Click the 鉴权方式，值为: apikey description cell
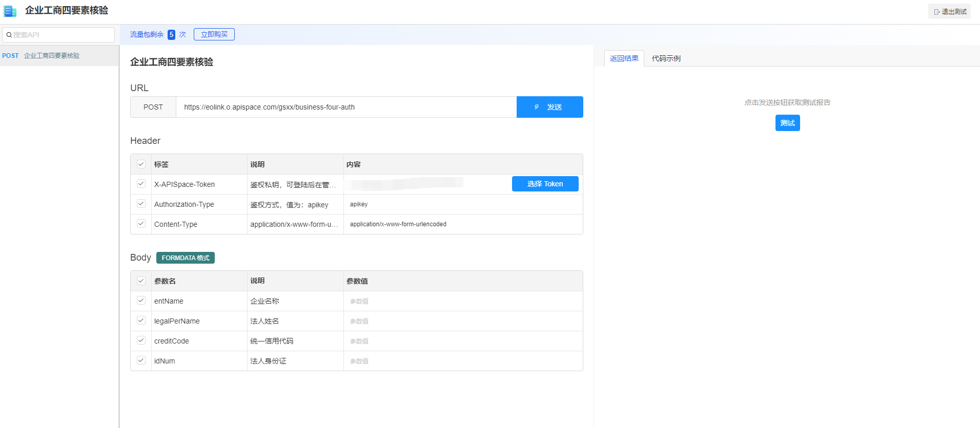 [295, 204]
